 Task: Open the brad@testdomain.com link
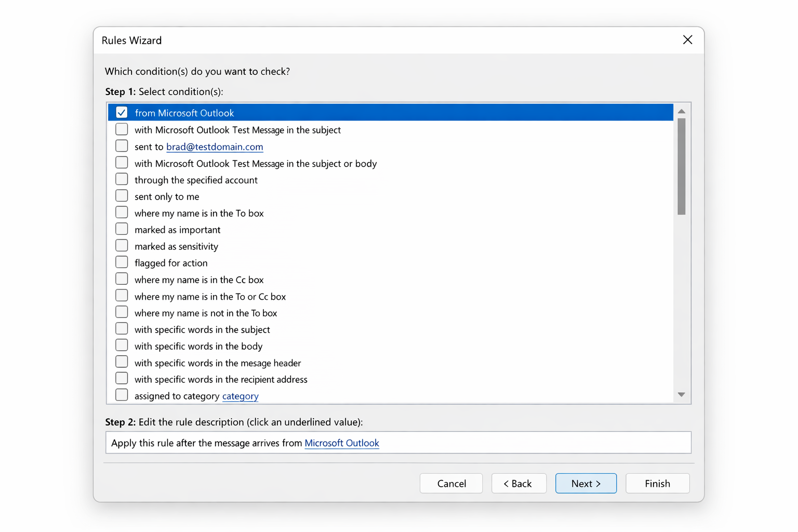214,147
